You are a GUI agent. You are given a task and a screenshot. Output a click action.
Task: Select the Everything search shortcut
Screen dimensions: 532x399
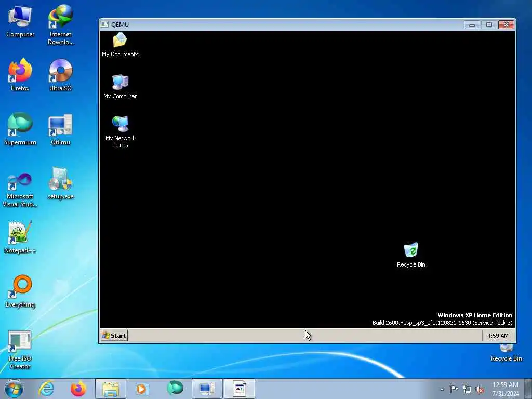(20, 291)
